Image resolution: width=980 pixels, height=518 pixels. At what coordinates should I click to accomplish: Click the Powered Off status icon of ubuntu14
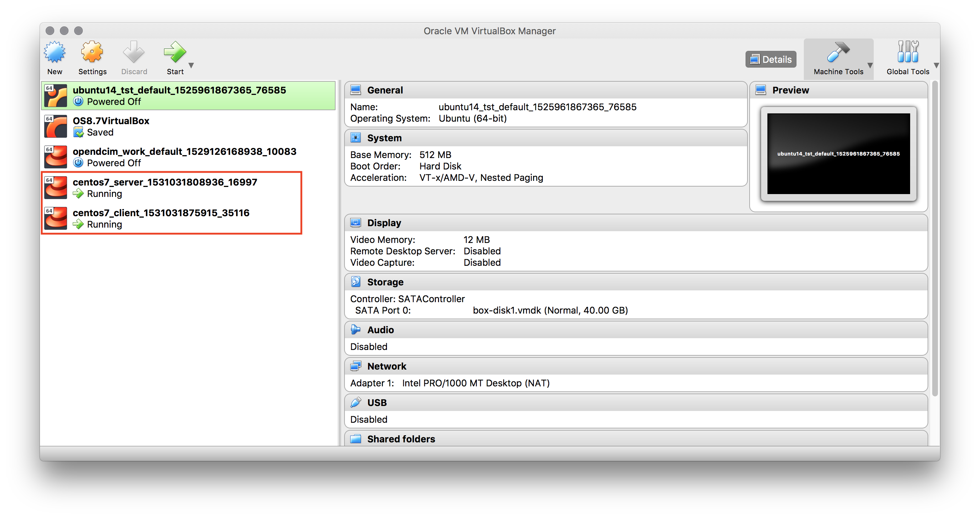pyautogui.click(x=78, y=102)
